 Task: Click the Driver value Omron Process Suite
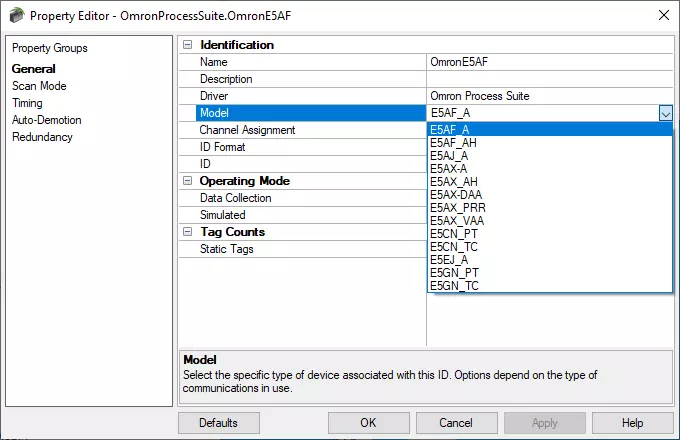[549, 96]
